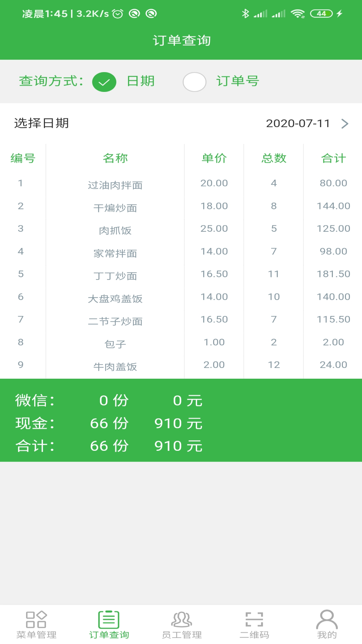Open the 员工管理 people icon

click(x=181, y=619)
